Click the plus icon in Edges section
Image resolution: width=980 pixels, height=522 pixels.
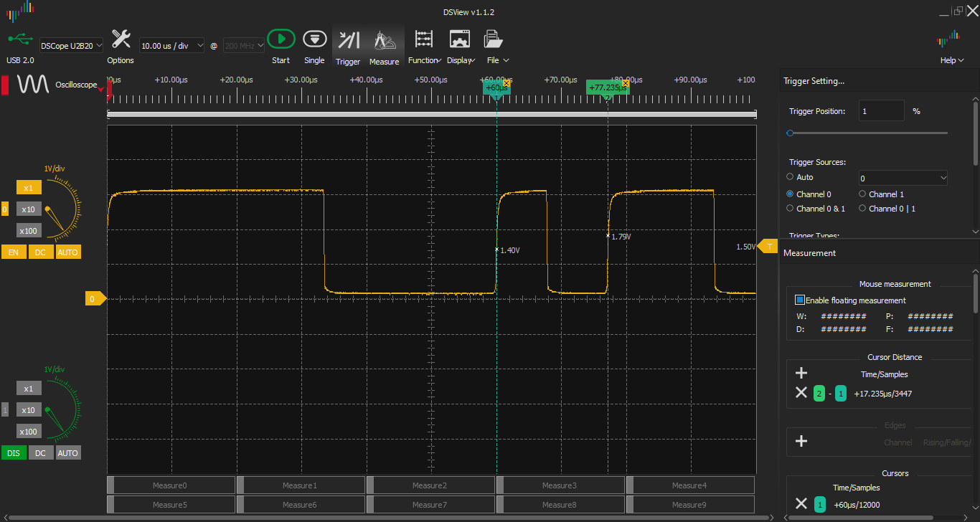(x=801, y=441)
